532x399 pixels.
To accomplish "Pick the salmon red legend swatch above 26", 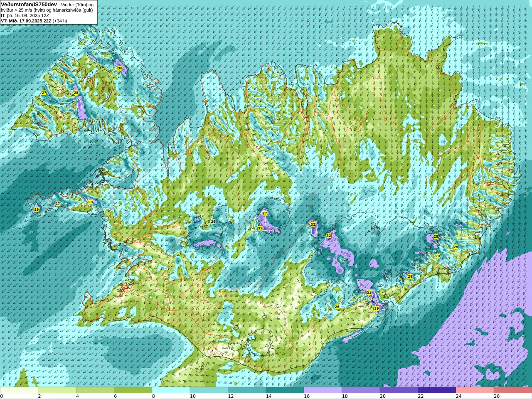I will pos(512,390).
